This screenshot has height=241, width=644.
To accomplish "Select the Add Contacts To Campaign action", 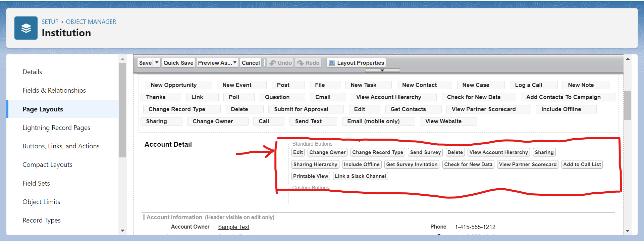I will (x=568, y=97).
